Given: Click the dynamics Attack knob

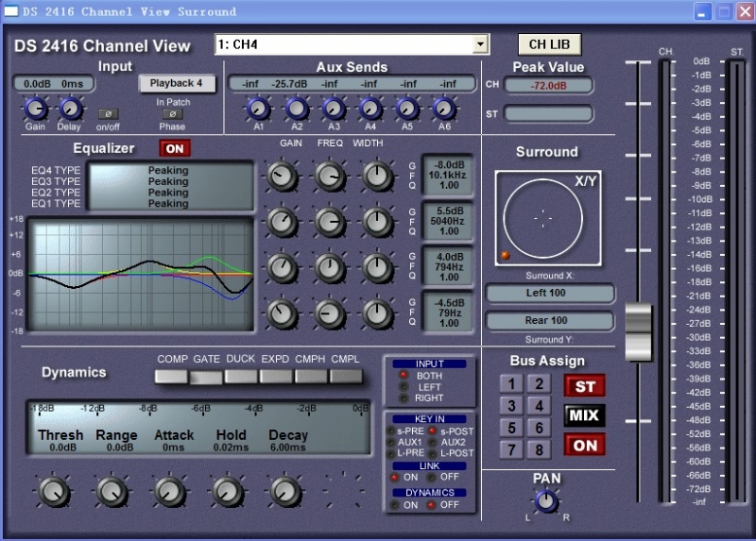Looking at the screenshot, I should pos(170,492).
